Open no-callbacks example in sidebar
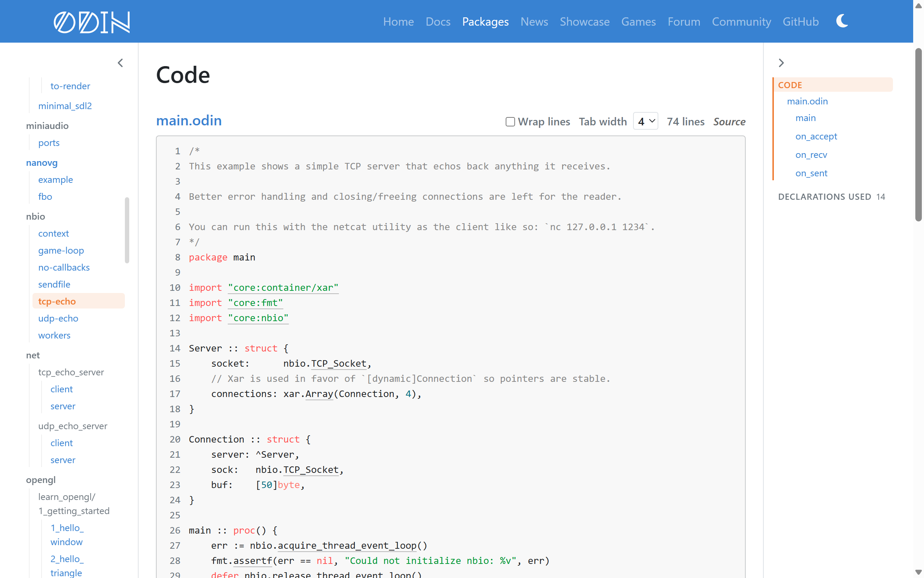924x578 pixels. coord(64,267)
